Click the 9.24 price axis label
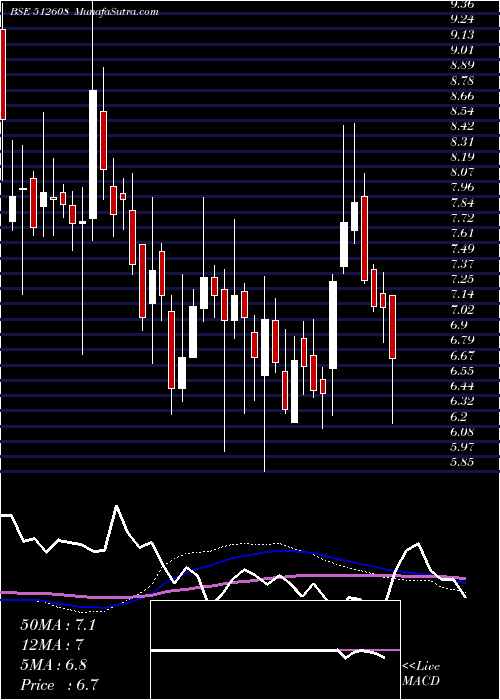 pos(462,19)
